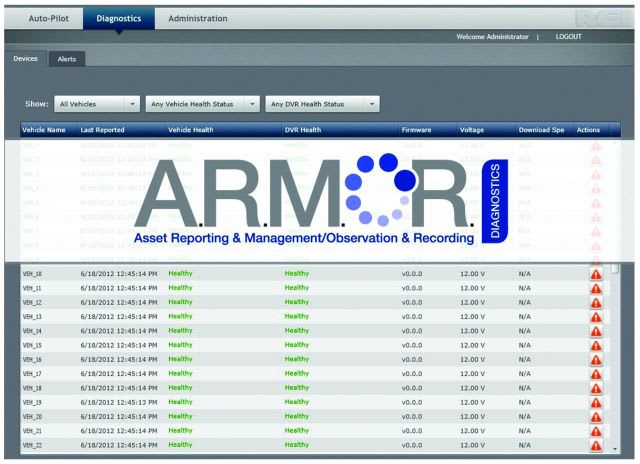Click v0.0.0 firmware value for VEH_22
640x464 pixels.
(x=412, y=445)
